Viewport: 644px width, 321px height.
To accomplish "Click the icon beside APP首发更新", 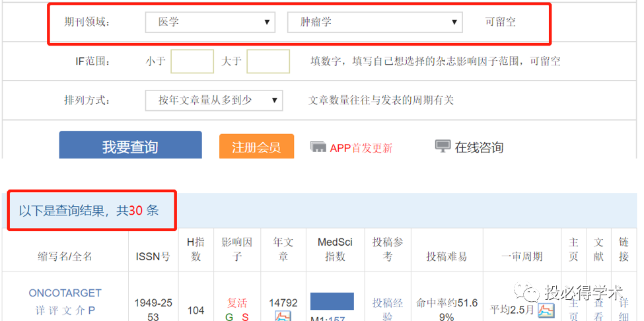I will (x=318, y=147).
